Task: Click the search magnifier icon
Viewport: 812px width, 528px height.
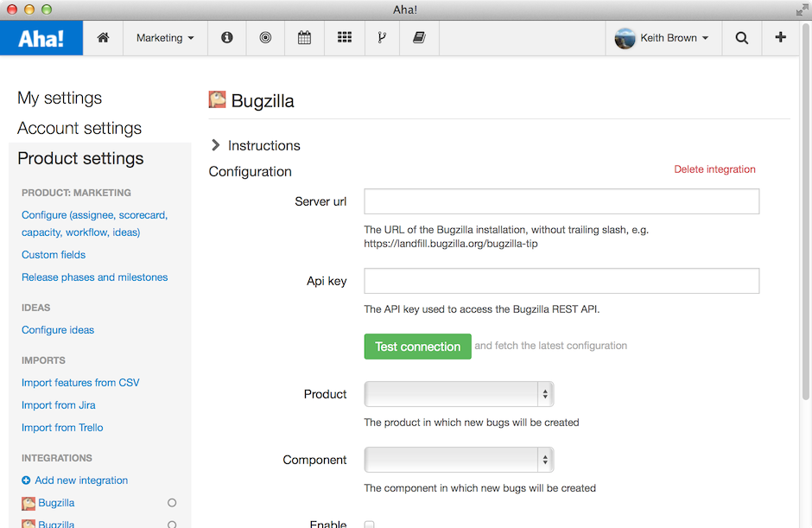Action: coord(741,38)
